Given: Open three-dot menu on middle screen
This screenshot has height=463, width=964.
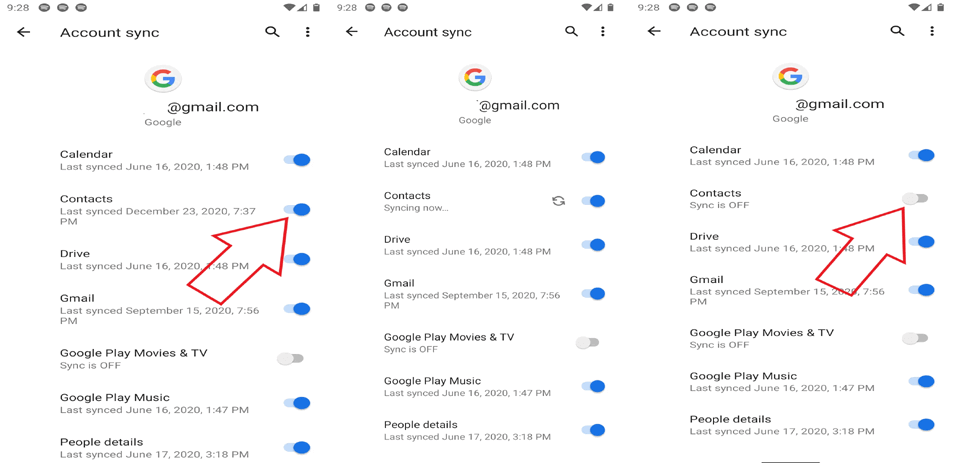Looking at the screenshot, I should [x=602, y=31].
